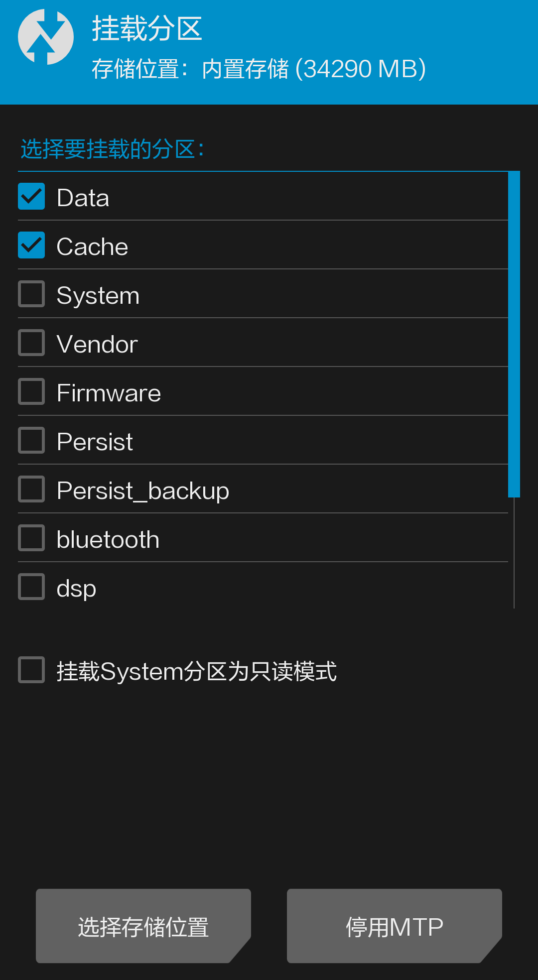Select the Data list item label
This screenshot has width=538, height=980.
[83, 198]
